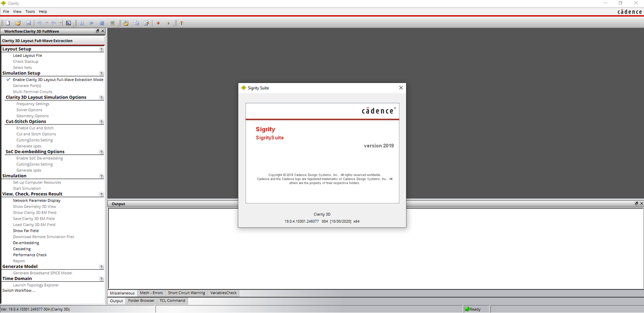Click Select Nets entry
Image resolution: width=644 pixels, height=313 pixels.
22,67
